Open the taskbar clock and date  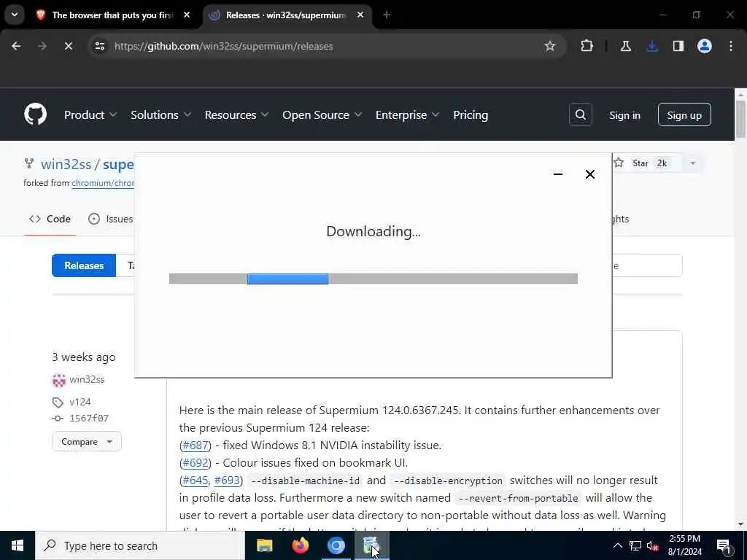click(684, 545)
